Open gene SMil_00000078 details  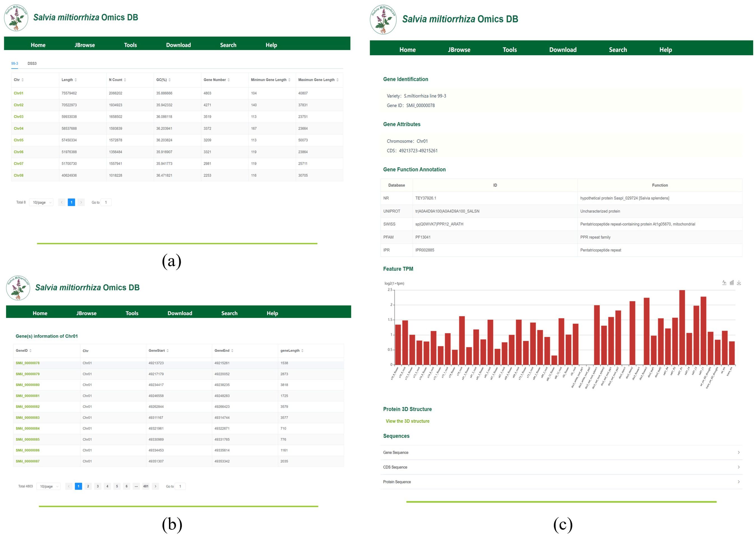28,363
